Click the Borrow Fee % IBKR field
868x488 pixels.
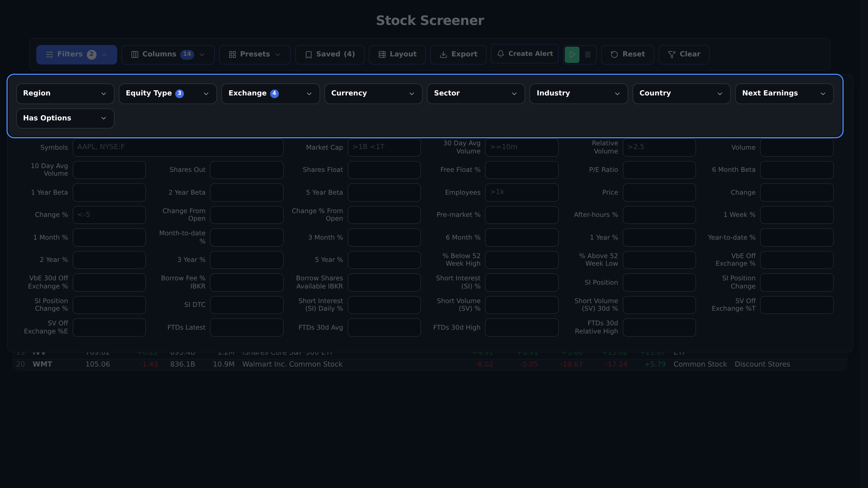247,282
